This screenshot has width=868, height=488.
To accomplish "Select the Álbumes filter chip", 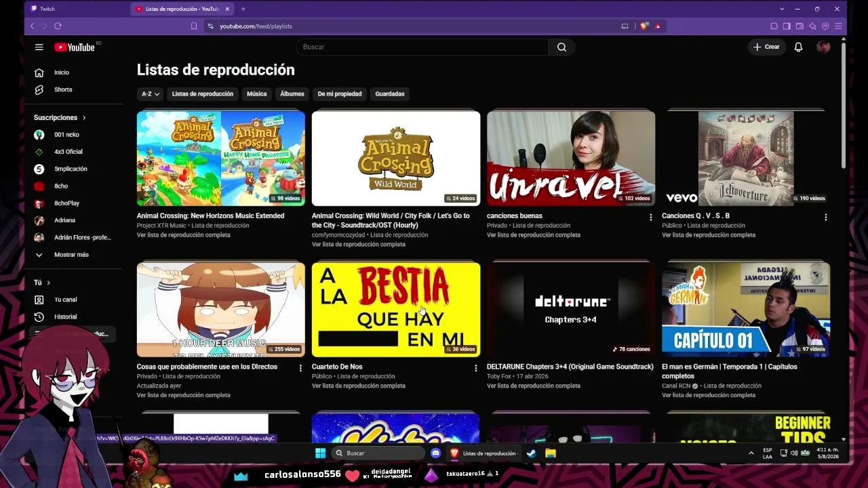I will 292,94.
